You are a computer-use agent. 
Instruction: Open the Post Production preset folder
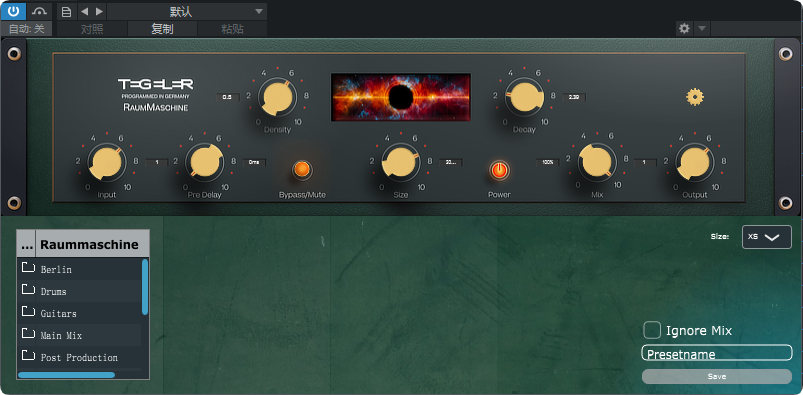79,357
